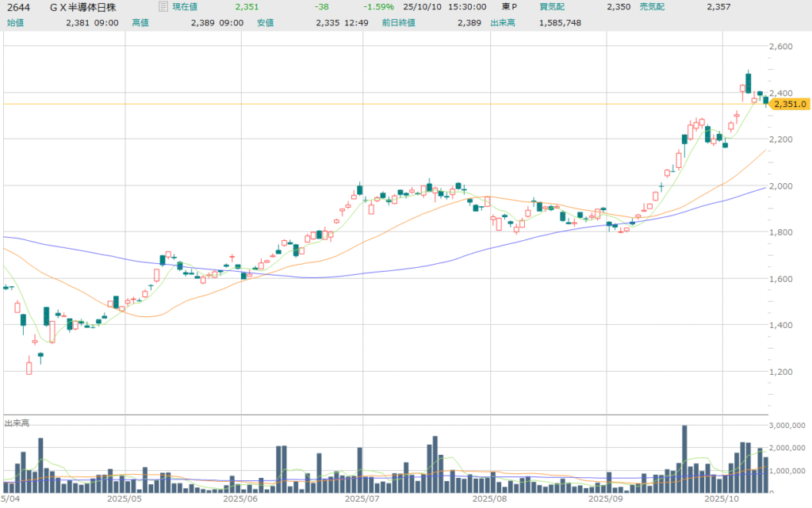Select the 買気配 bid label
Viewport: 812px width, 508px height.
point(552,7)
